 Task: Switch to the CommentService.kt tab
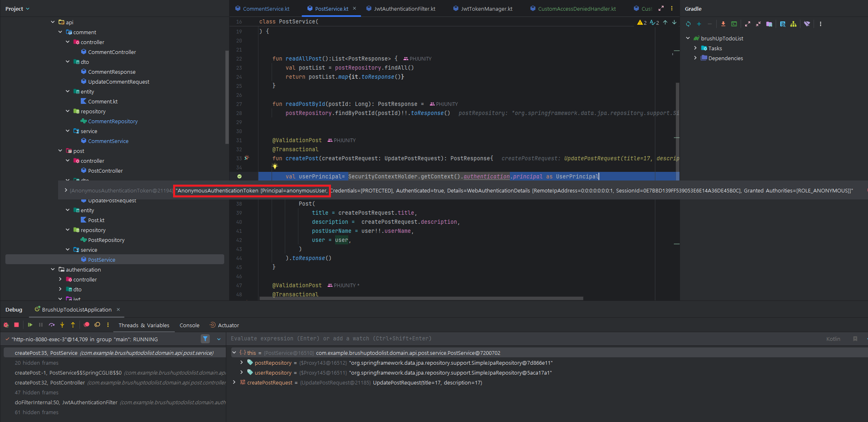(262, 9)
